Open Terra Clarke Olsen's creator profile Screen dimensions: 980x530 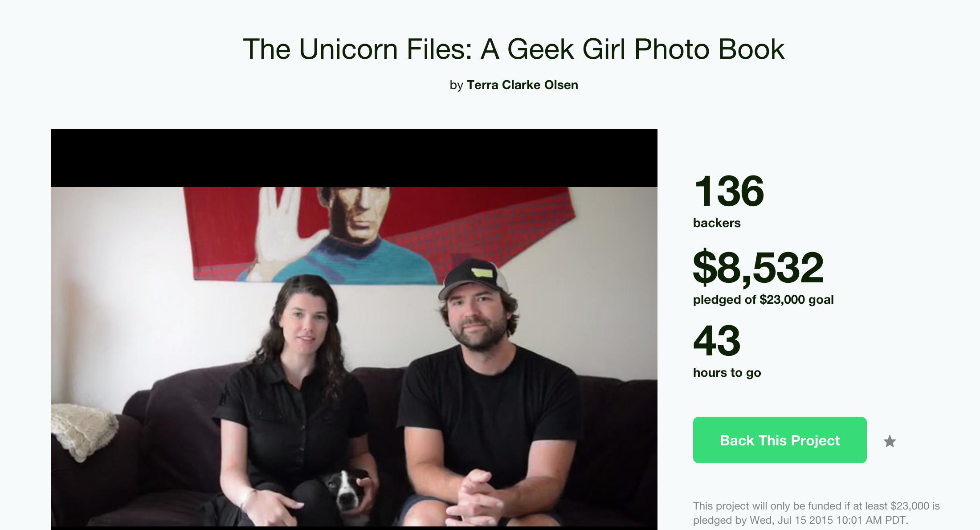click(x=522, y=85)
